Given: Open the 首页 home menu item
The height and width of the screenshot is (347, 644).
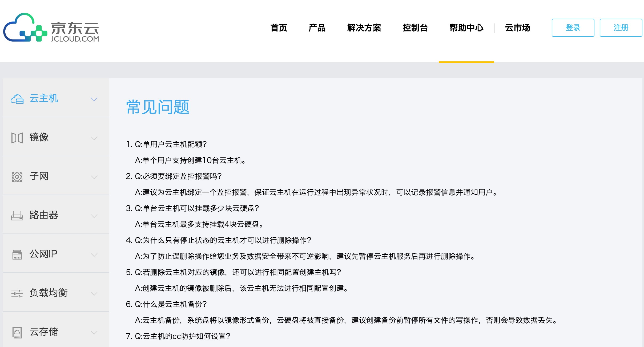Looking at the screenshot, I should tap(279, 28).
